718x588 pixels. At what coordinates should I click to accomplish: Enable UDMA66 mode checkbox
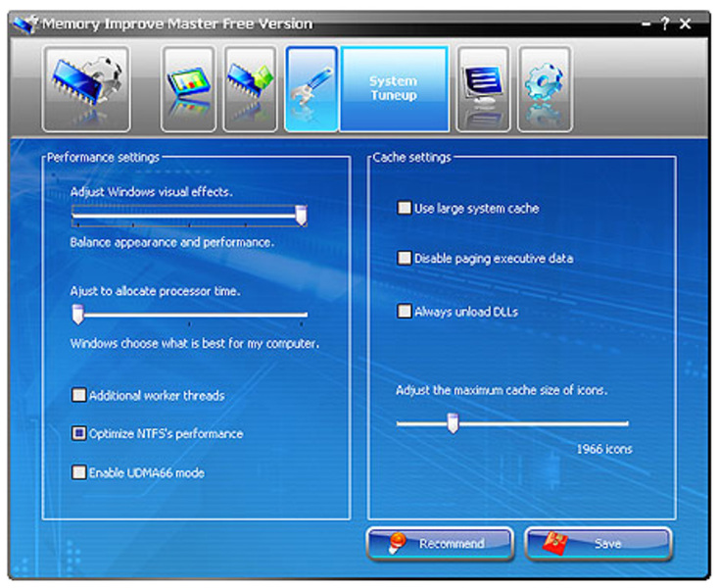click(x=78, y=472)
